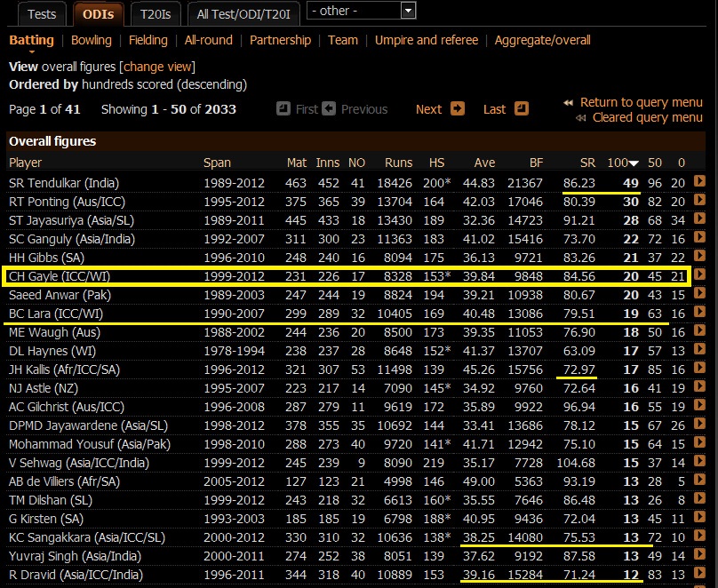Open details arrow for R Dravid row
Image resolution: width=718 pixels, height=588 pixels.
pyautogui.click(x=699, y=573)
